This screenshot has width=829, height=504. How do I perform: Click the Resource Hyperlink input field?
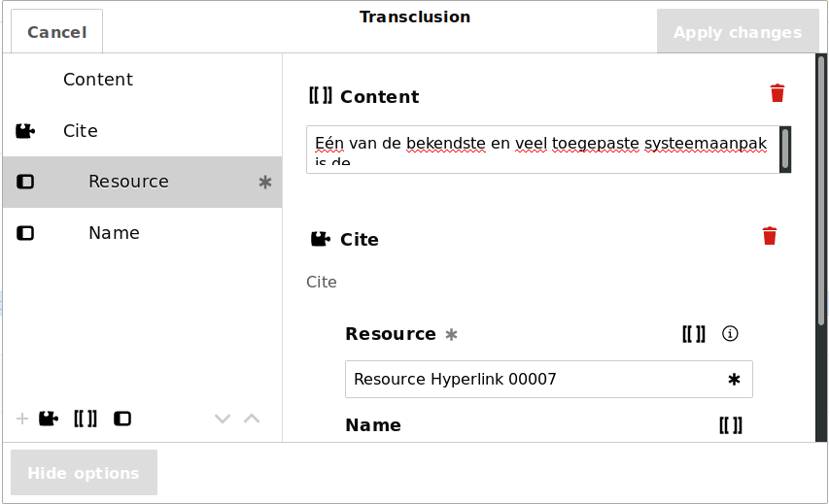[x=535, y=379]
